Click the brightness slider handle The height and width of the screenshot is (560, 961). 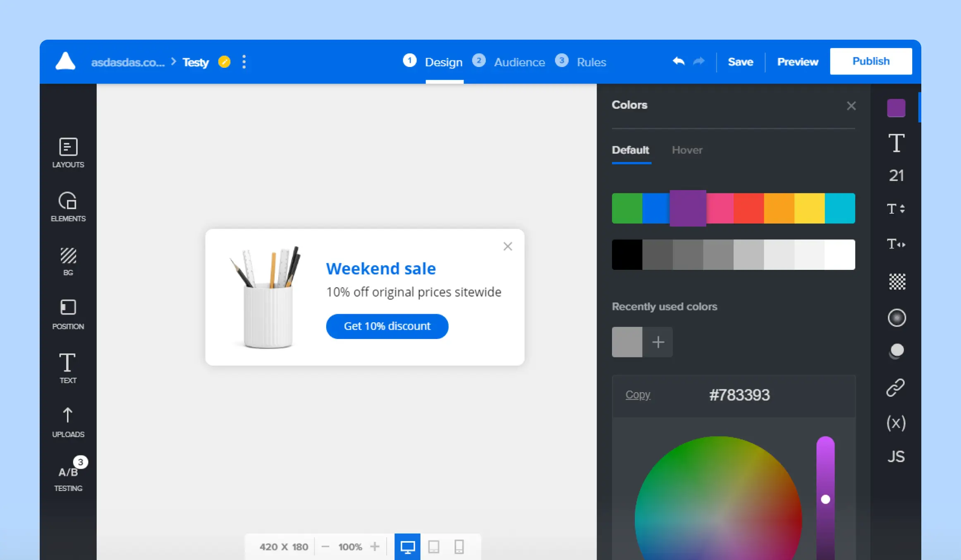click(825, 499)
